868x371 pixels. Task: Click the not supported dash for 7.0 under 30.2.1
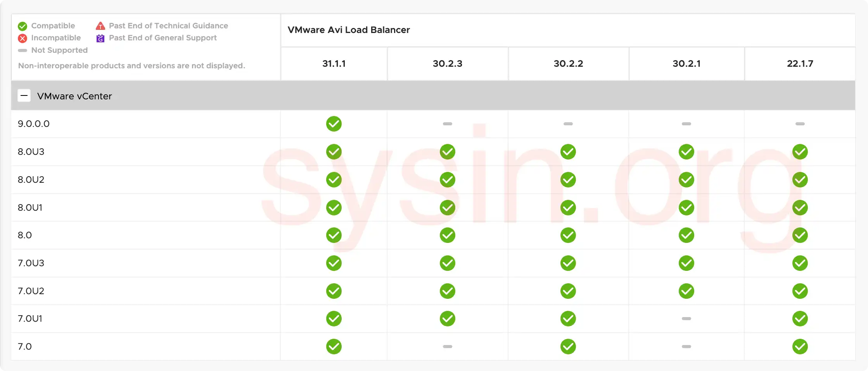(686, 347)
